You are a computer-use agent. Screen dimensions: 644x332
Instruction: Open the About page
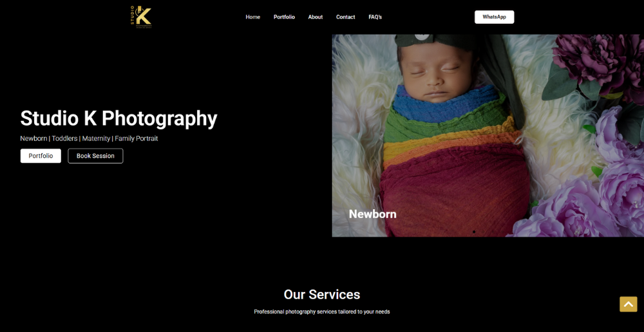pos(316,17)
